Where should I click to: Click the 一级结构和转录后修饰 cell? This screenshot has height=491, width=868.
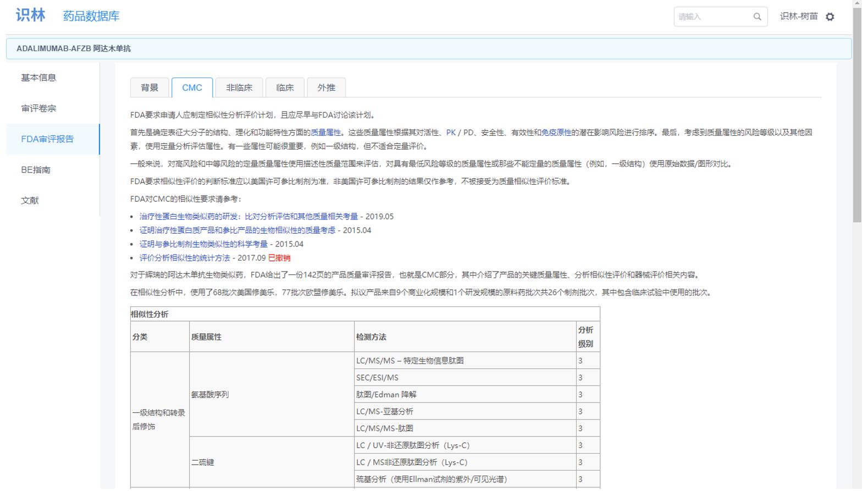pyautogui.click(x=160, y=420)
